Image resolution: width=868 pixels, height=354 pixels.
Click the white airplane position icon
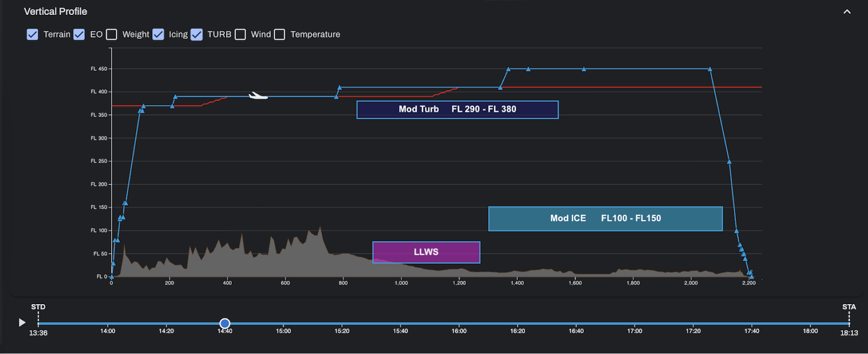[x=258, y=96]
